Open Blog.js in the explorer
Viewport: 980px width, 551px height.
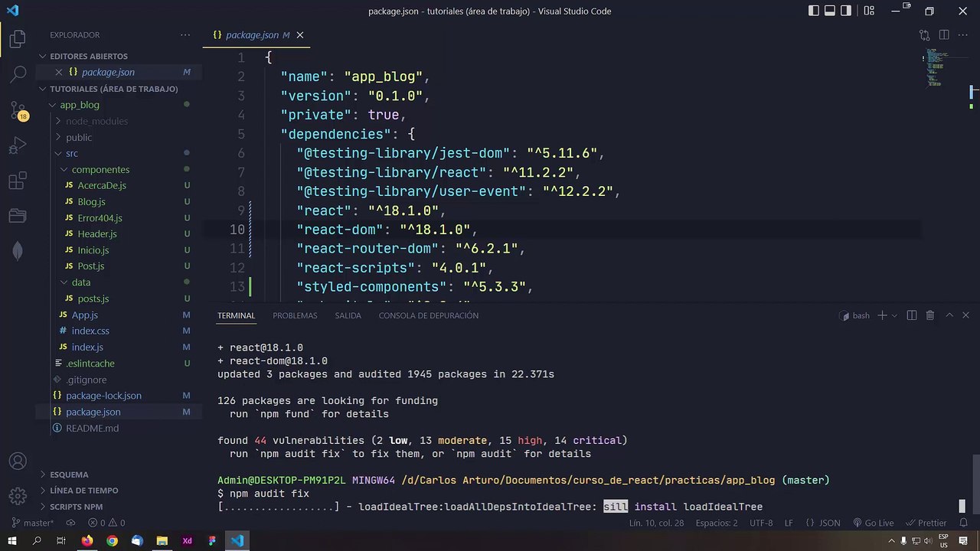91,201
